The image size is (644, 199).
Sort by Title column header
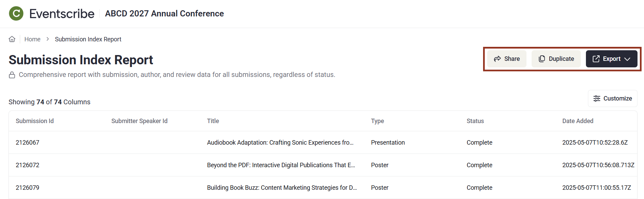[x=213, y=121]
